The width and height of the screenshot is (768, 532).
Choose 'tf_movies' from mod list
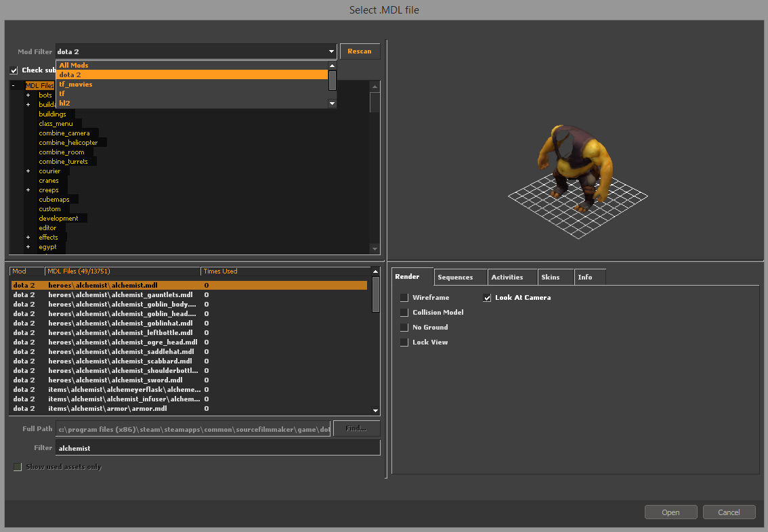click(192, 84)
